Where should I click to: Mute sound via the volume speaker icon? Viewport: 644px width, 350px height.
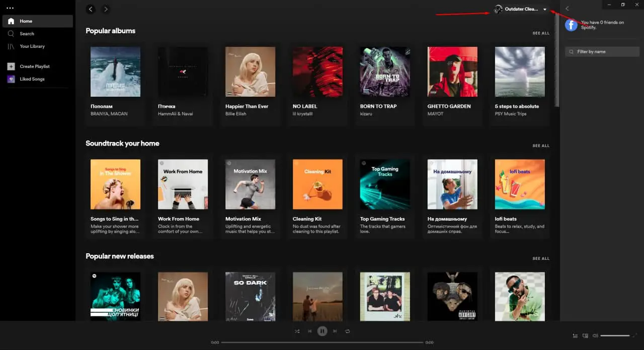point(596,335)
